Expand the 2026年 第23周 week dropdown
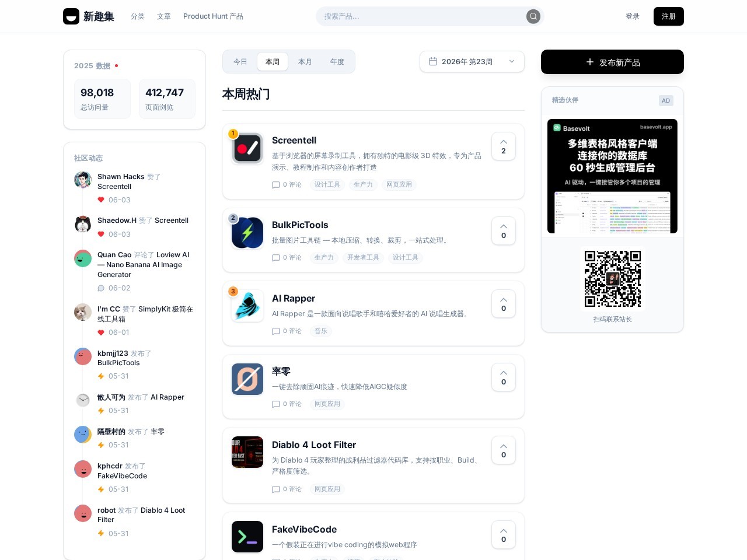The height and width of the screenshot is (560, 747). pyautogui.click(x=472, y=62)
